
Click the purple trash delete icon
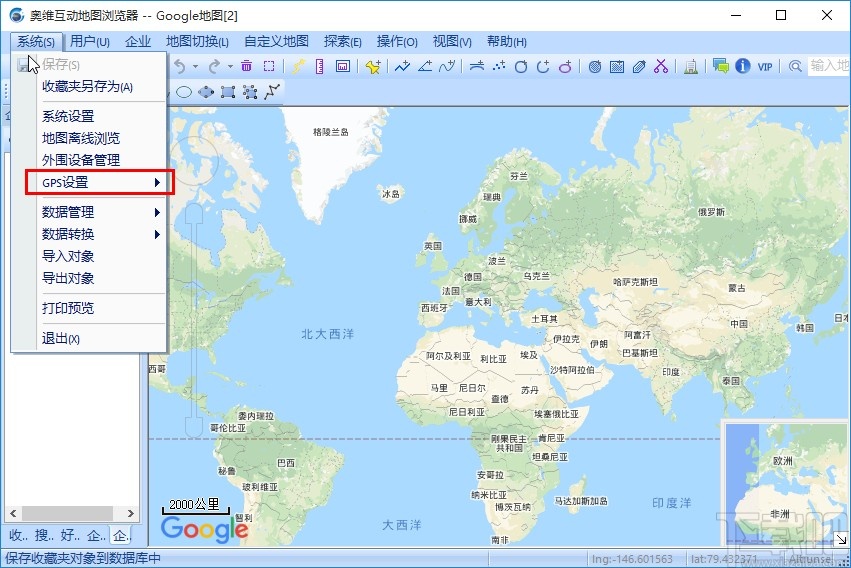pos(246,66)
